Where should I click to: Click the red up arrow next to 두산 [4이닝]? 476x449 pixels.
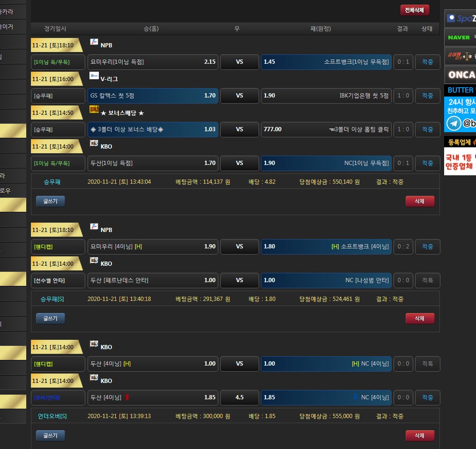coord(127,397)
